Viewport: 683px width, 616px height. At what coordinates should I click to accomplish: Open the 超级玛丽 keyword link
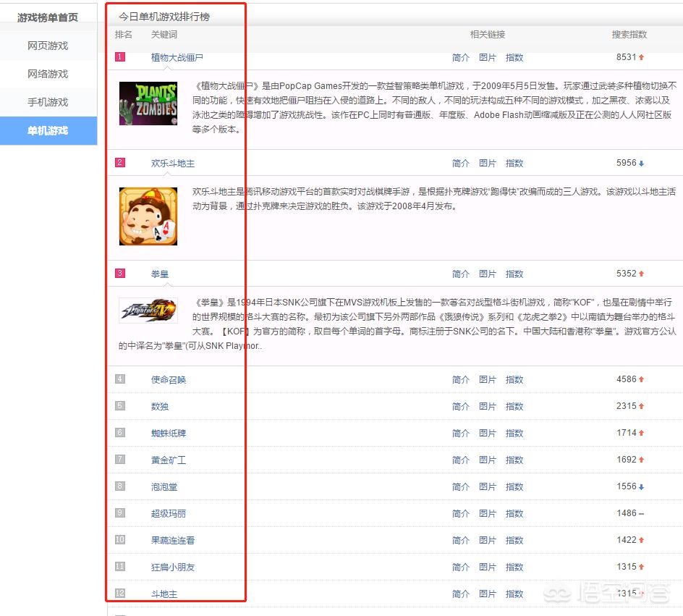(168, 514)
